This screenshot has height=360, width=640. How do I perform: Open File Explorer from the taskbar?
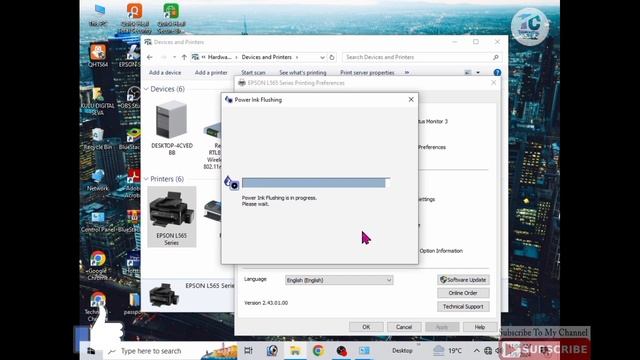(x=295, y=350)
